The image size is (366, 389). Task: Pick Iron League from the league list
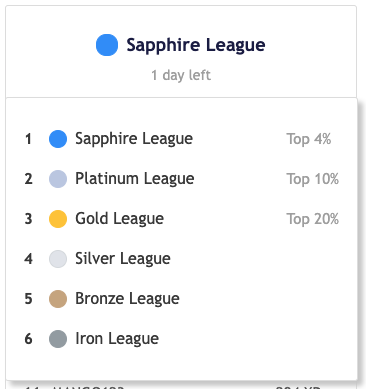(182, 339)
